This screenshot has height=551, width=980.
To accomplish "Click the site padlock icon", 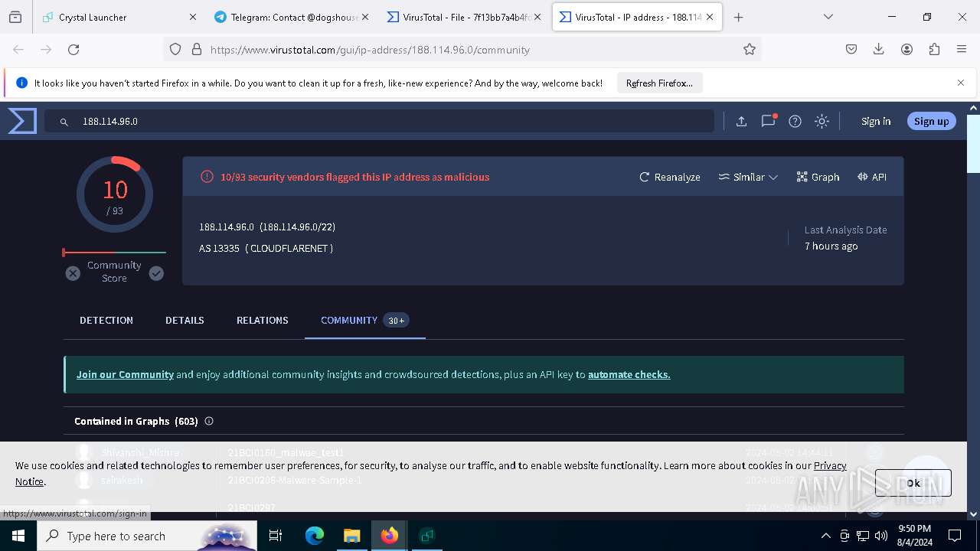I will (197, 49).
